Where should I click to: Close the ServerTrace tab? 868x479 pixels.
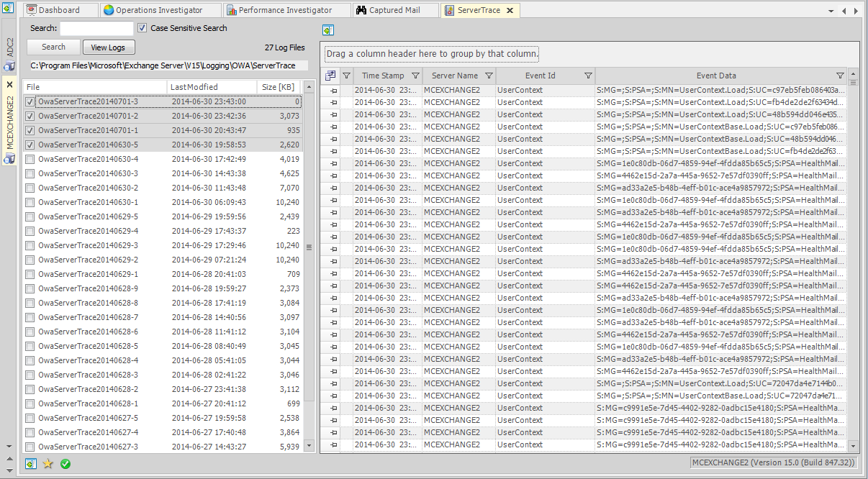(x=509, y=11)
